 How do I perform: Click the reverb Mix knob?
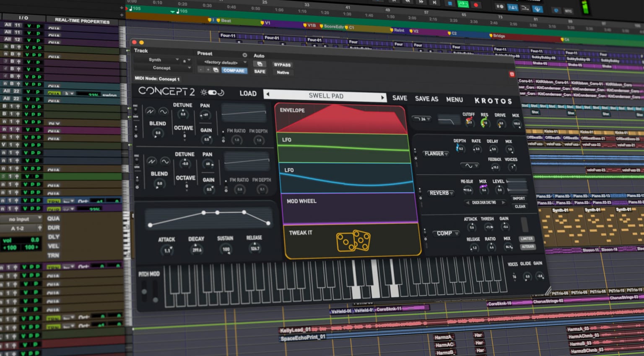(x=484, y=190)
